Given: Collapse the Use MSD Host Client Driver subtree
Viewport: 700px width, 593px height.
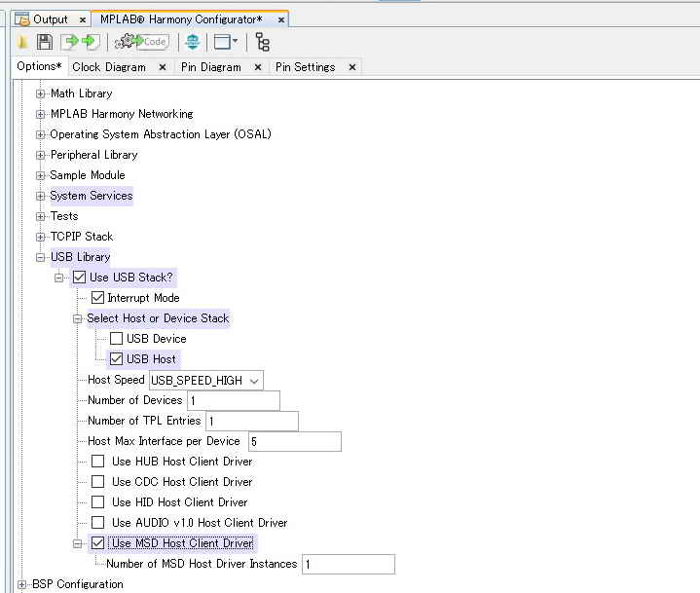Looking at the screenshot, I should coord(77,544).
